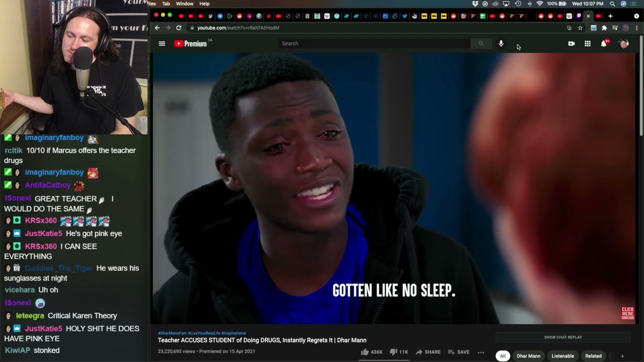Click chat username lSonexl beside GREAT TEACHER
The width and height of the screenshot is (644, 362).
click(18, 199)
